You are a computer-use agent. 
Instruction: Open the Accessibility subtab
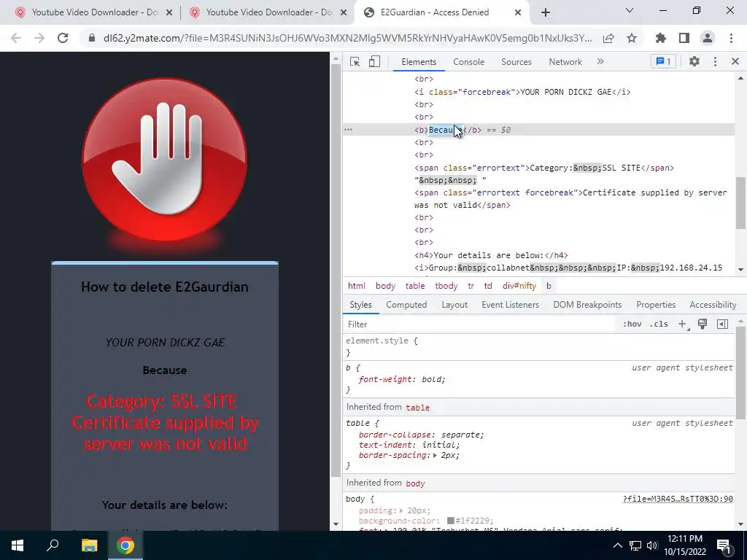pyautogui.click(x=713, y=305)
